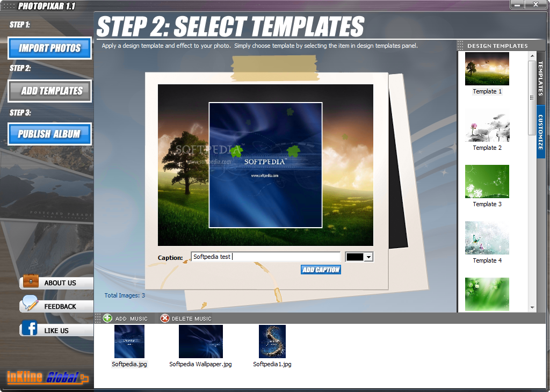
Task: Click into the Caption text field
Action: [x=265, y=257]
